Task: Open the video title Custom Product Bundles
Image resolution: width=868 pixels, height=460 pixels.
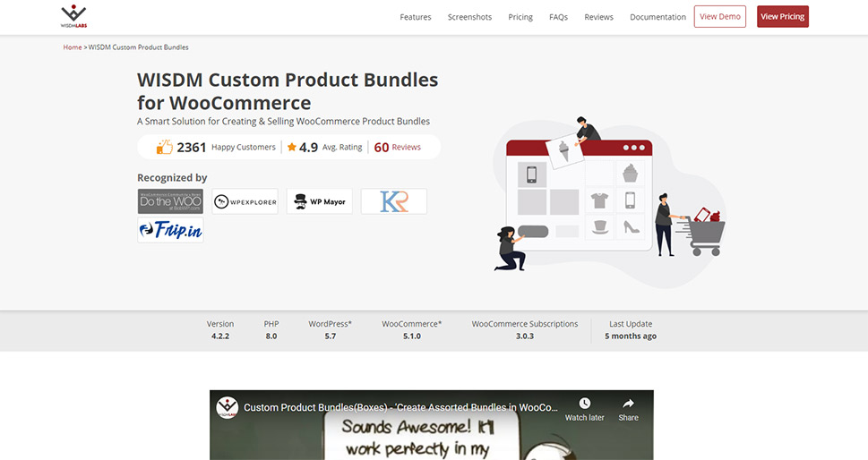Action: [400, 407]
